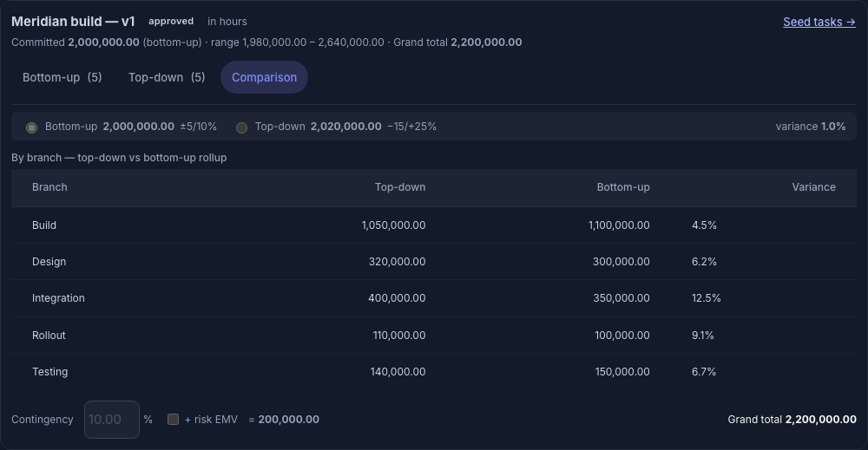Image resolution: width=868 pixels, height=450 pixels.
Task: Select the Design branch row
Action: pos(434,262)
